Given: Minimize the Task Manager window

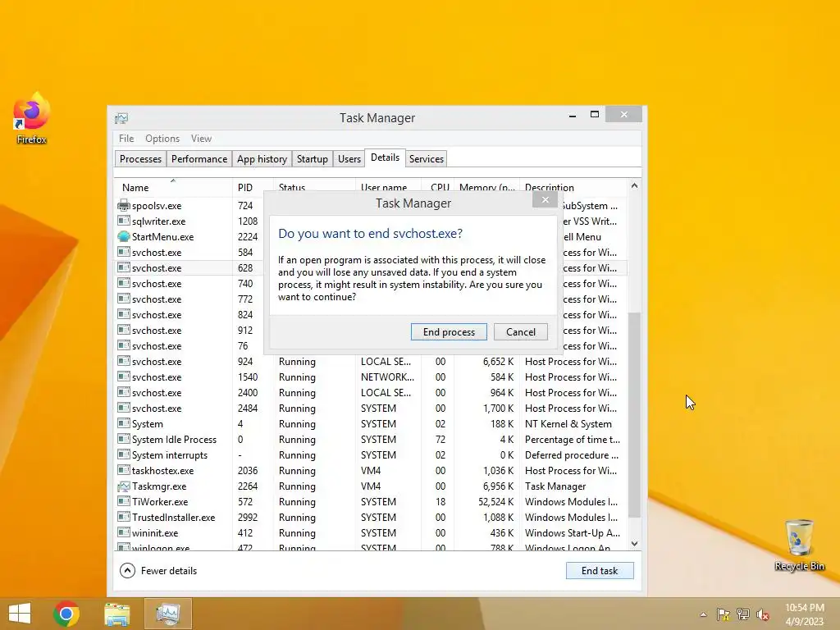Looking at the screenshot, I should [573, 115].
